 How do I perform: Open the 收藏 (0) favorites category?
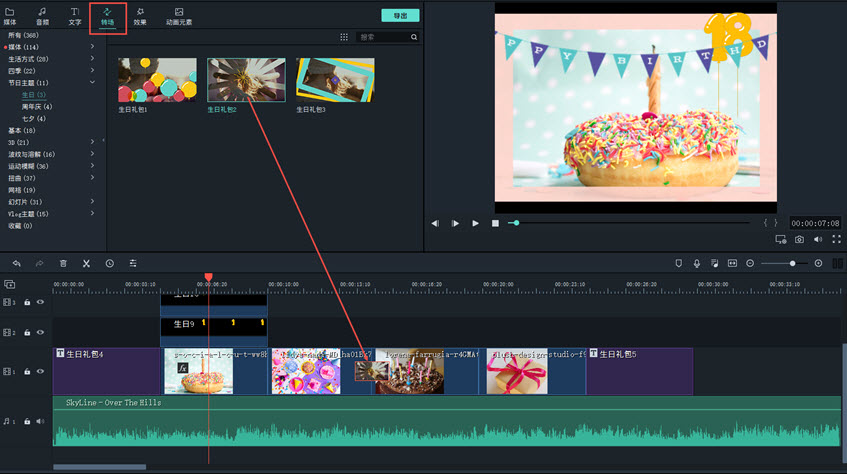pos(20,225)
